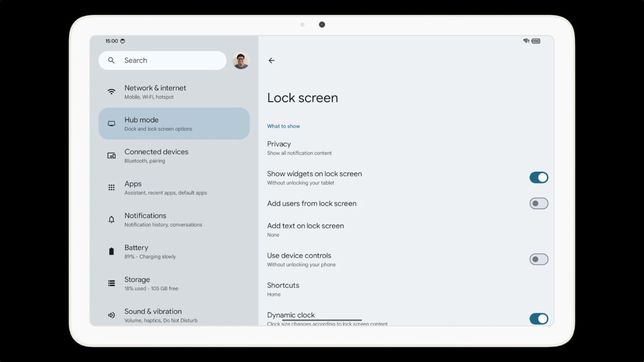Turn off the Dynamic clock toggle

point(539,318)
